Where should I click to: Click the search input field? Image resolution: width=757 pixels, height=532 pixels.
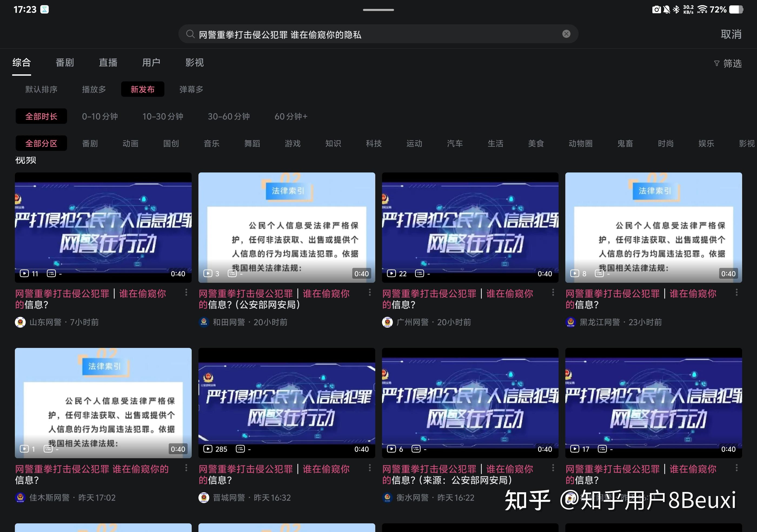pos(378,34)
